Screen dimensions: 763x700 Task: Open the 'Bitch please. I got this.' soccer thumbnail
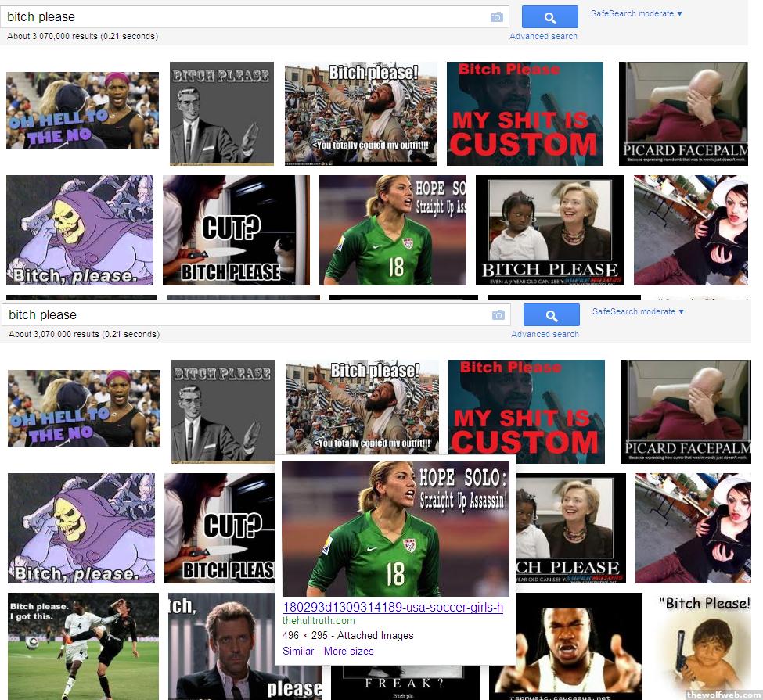tap(83, 646)
